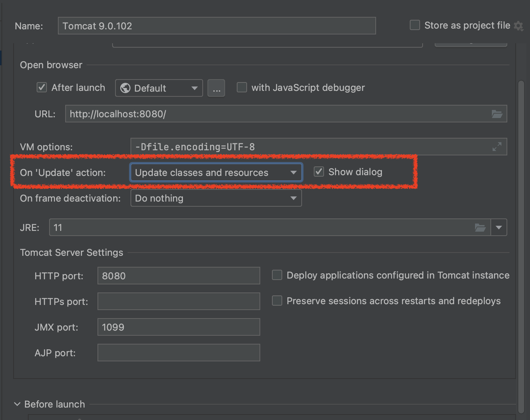Image resolution: width=530 pixels, height=420 pixels.
Task: Click the "On 'Update' action:" label
Action: pos(63,173)
